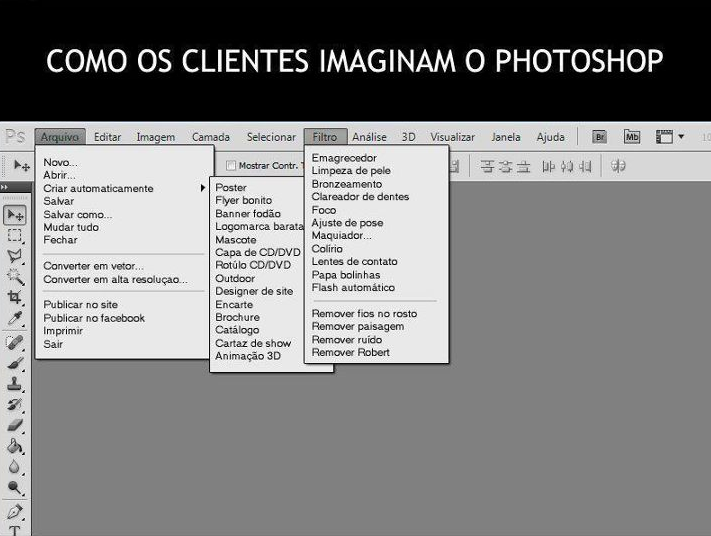This screenshot has height=536, width=711.
Task: Open the View Extras filmstrip icon
Action: 664,136
